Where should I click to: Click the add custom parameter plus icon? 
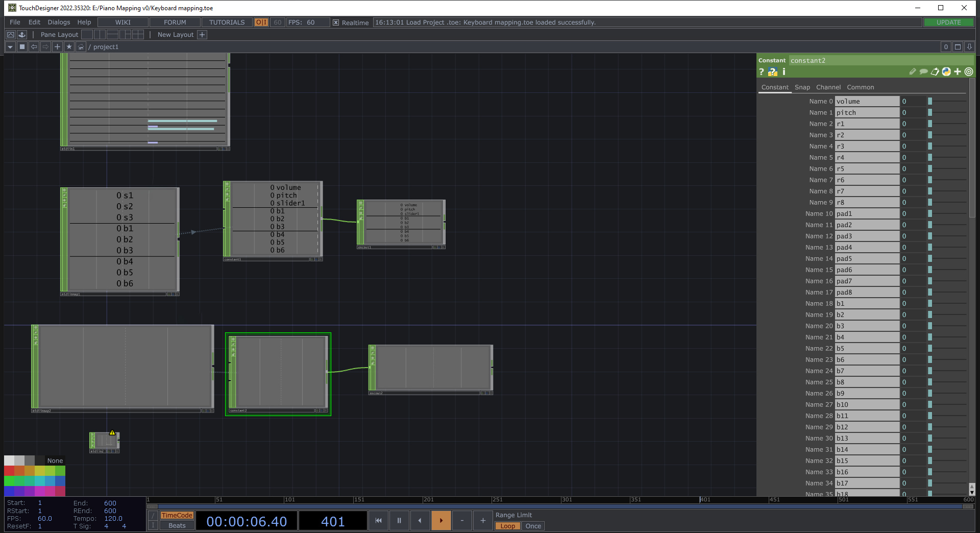(958, 72)
